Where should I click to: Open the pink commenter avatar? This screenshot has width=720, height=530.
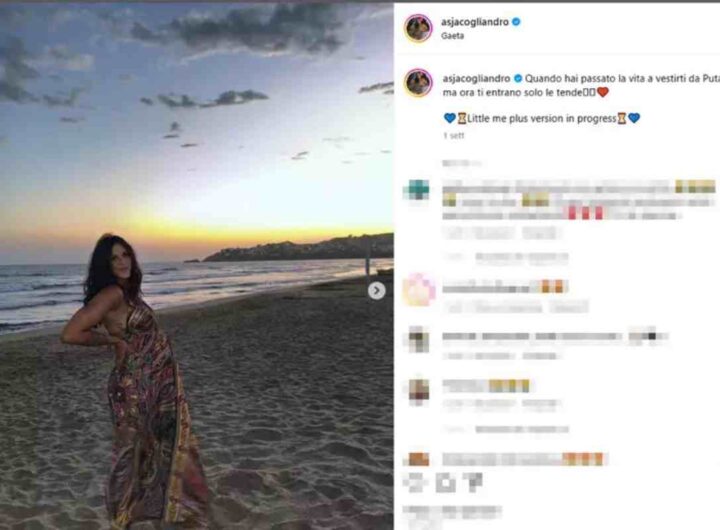coord(419,289)
